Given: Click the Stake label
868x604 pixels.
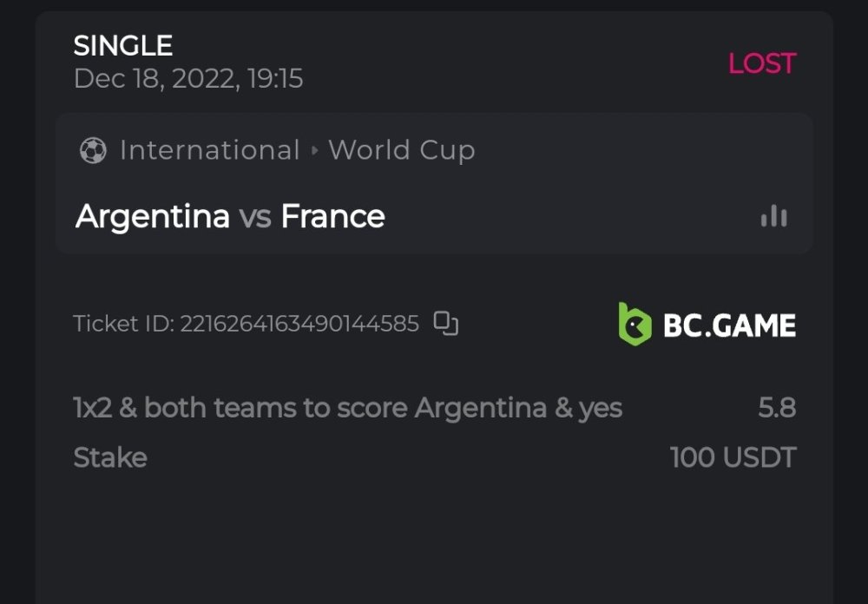Looking at the screenshot, I should click(x=110, y=457).
